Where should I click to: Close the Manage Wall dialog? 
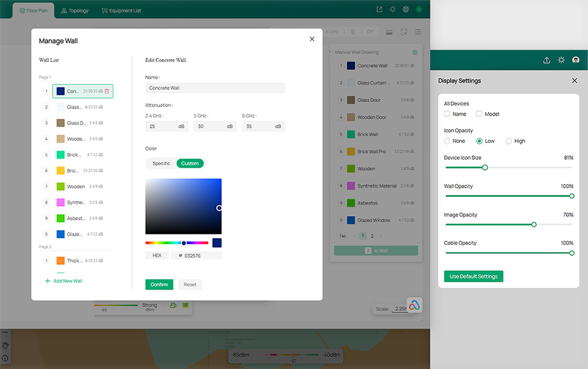(312, 39)
